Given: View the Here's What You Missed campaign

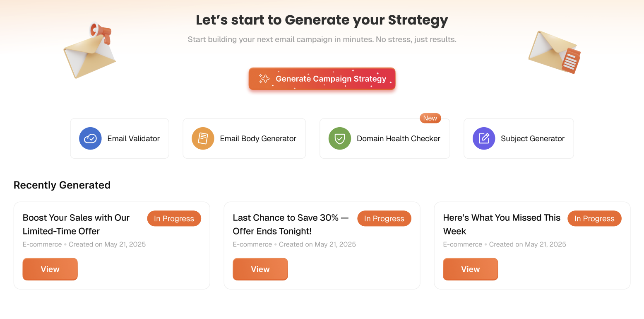Looking at the screenshot, I should tap(470, 269).
